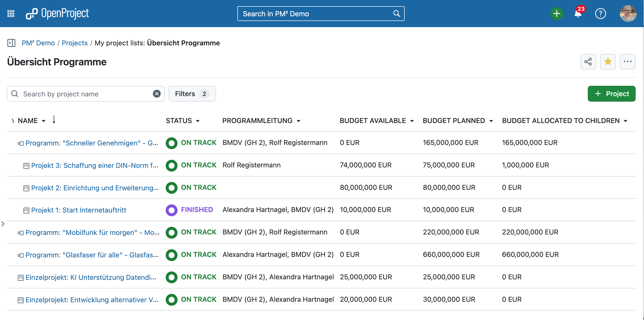Clear the project name search field

(x=157, y=94)
